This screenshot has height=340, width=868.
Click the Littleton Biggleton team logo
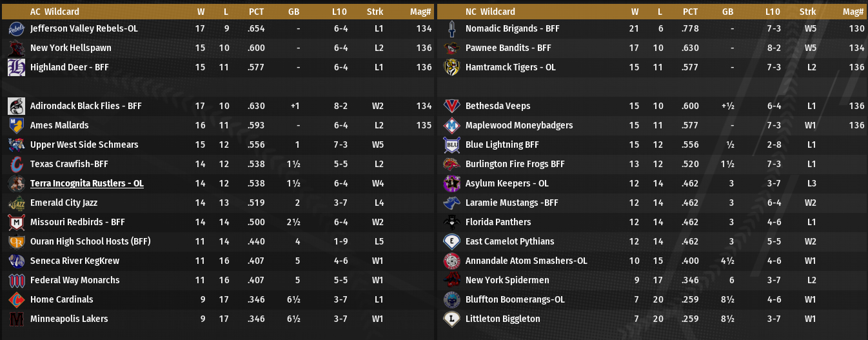(x=451, y=319)
